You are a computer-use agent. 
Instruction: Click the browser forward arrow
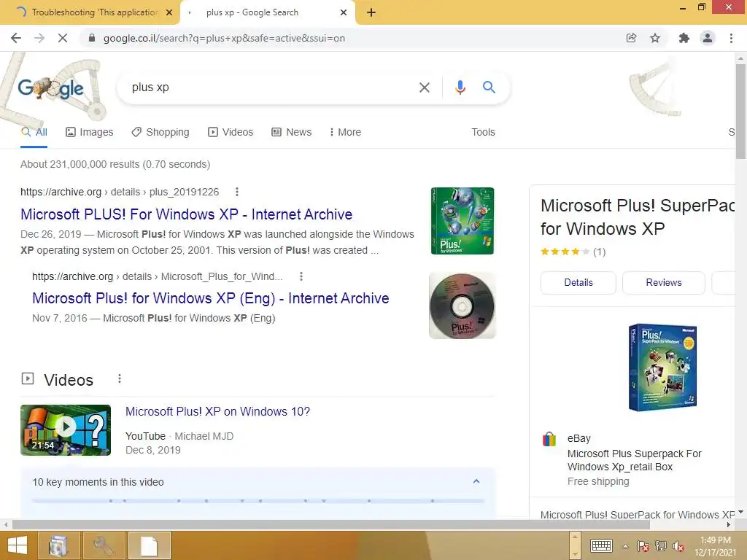pos(39,38)
